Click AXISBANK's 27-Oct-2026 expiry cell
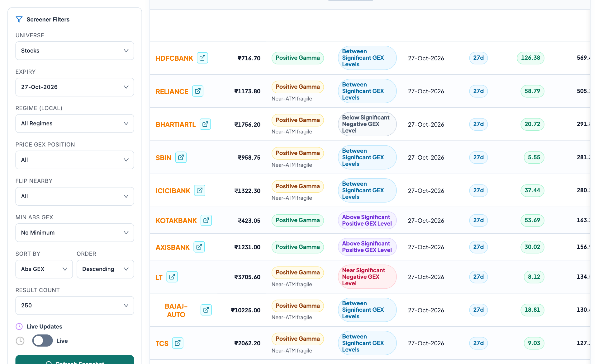This screenshot has width=598, height=364. click(426, 247)
